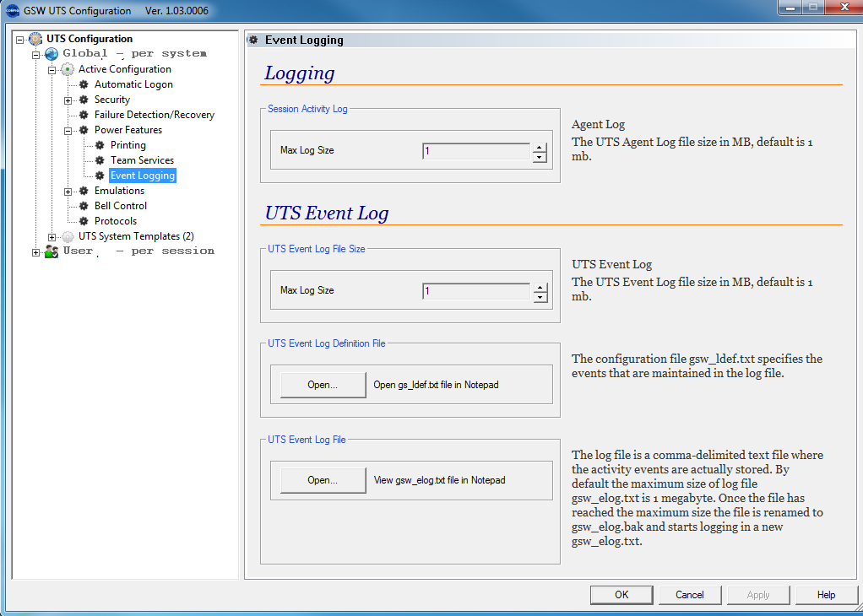Select Failure Detection/Recovery in the tree
Image resolution: width=863 pixels, height=616 pixels.
(x=154, y=115)
